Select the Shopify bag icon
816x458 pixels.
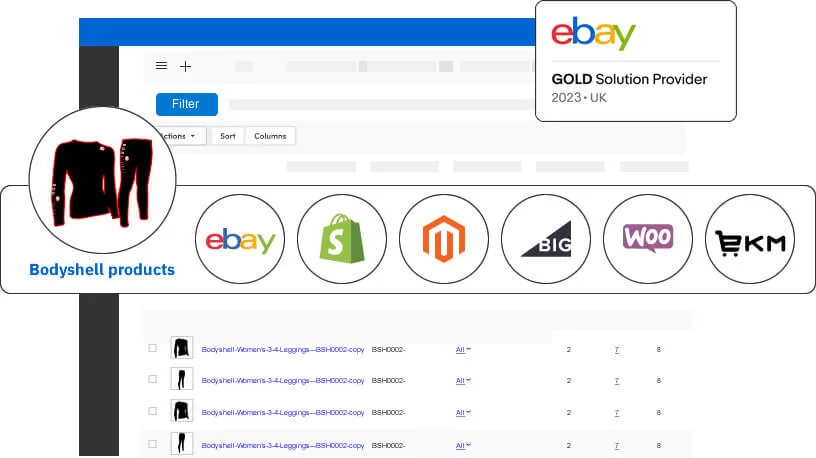(x=342, y=239)
